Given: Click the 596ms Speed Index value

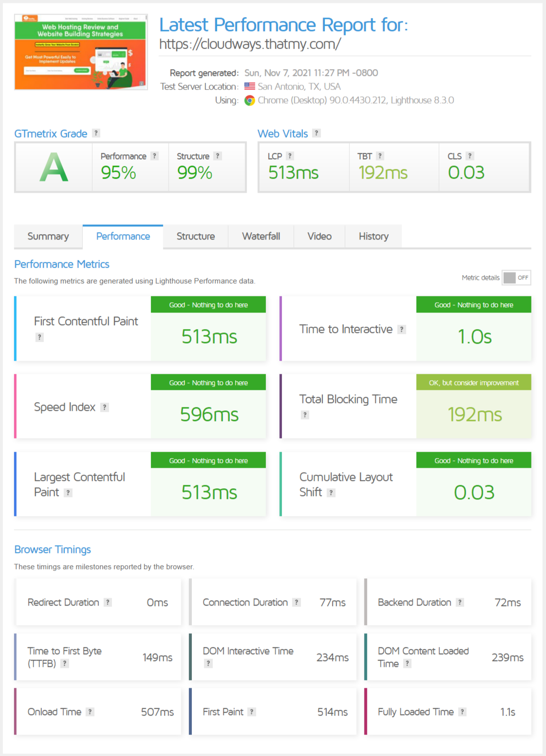Looking at the screenshot, I should pos(209,414).
